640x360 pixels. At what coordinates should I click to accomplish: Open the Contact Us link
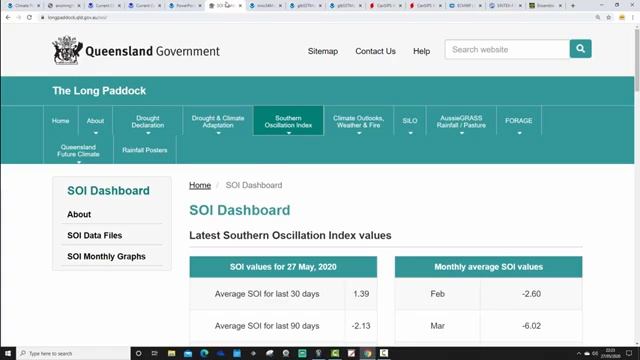point(376,51)
